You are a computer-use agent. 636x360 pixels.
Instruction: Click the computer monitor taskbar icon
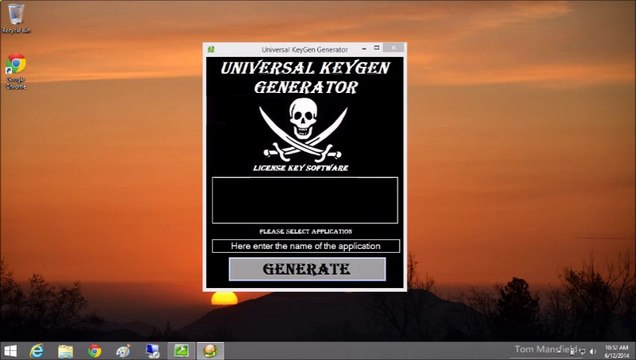tap(153, 351)
